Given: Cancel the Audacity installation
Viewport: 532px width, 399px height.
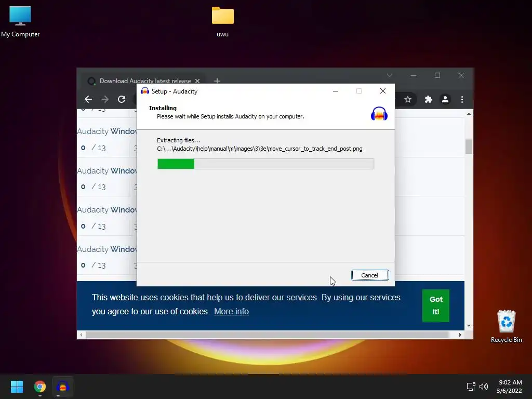Looking at the screenshot, I should tap(370, 275).
